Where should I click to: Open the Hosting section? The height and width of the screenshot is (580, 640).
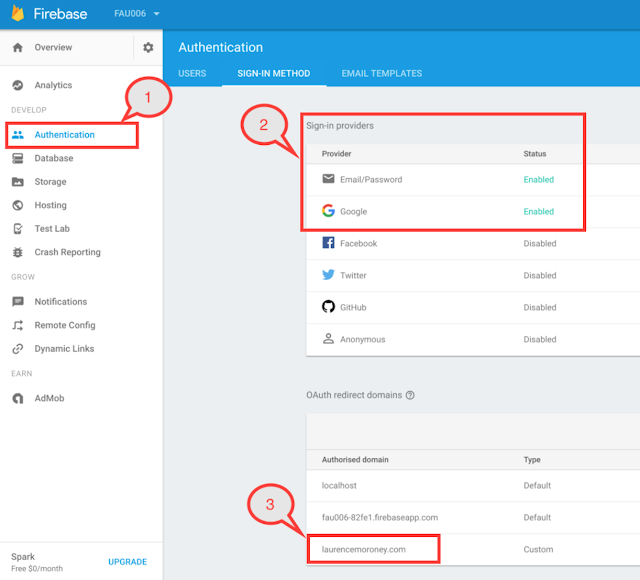click(50, 205)
